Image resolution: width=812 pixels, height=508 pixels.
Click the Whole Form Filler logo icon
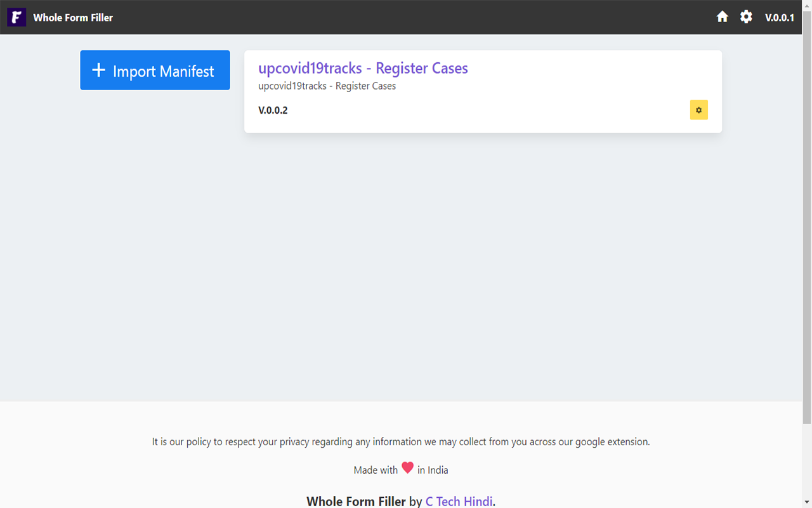(16, 17)
